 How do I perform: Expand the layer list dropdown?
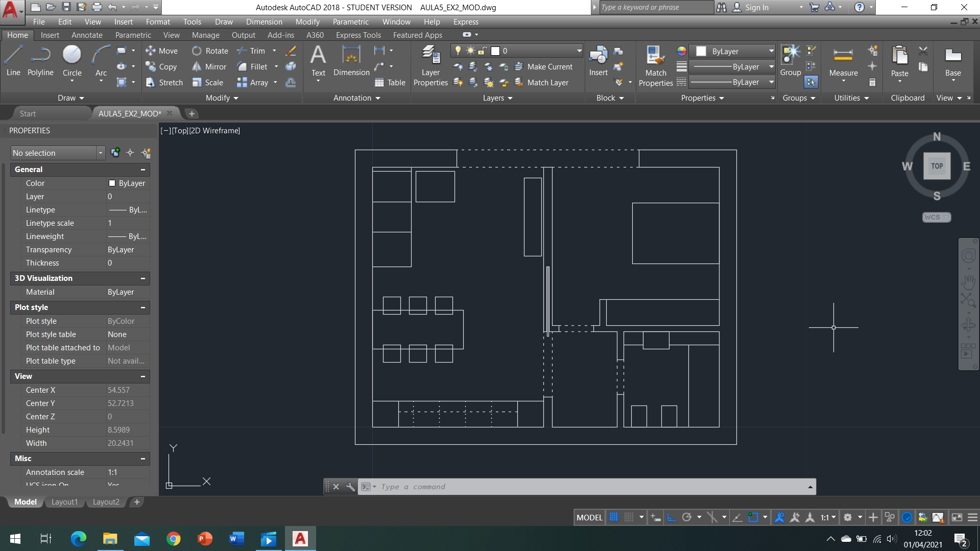[x=579, y=51]
